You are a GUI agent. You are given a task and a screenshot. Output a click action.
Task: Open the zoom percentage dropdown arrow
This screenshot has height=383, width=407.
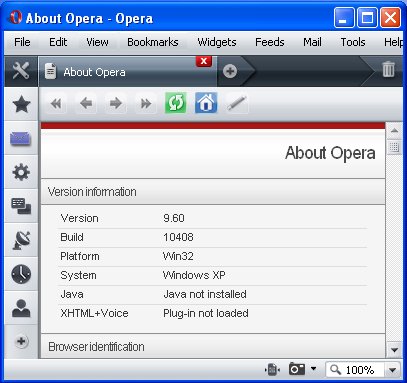click(392, 370)
